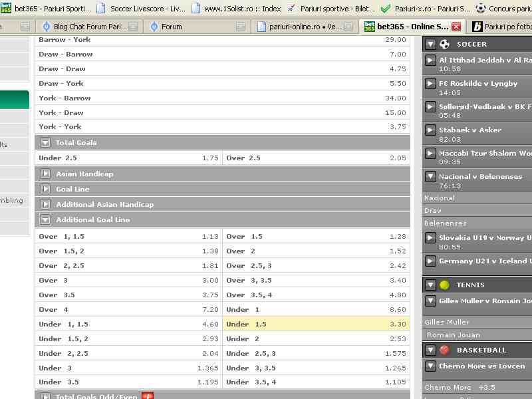Select Under 1 at 8.60
This screenshot has height=399, width=532.
click(x=317, y=309)
